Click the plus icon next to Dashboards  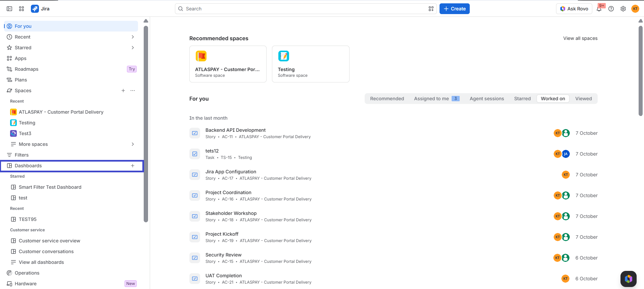[x=133, y=166]
